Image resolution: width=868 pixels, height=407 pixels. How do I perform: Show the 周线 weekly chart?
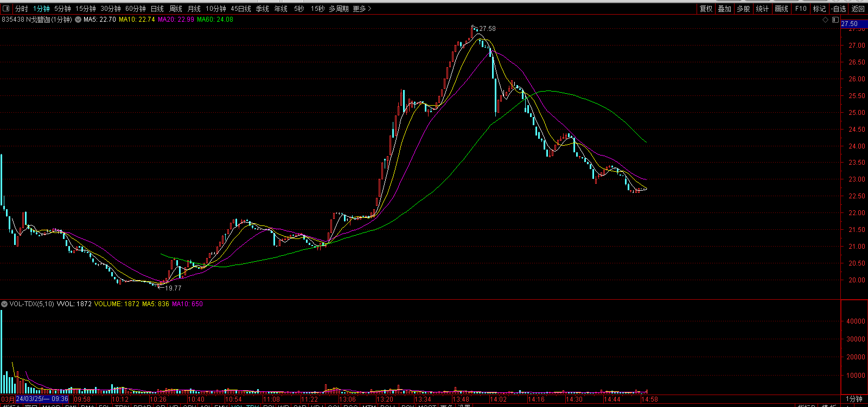[x=176, y=9]
